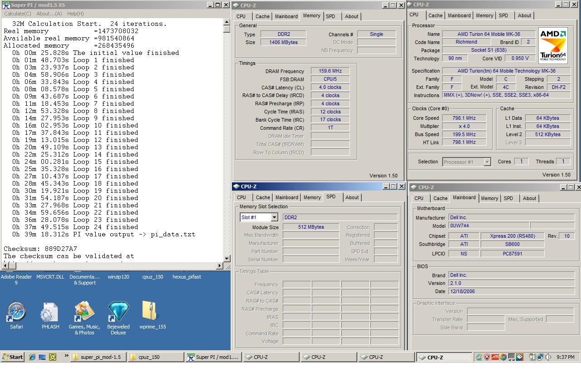
Task: Click the AMD Turion 64 logo
Action: point(553,45)
